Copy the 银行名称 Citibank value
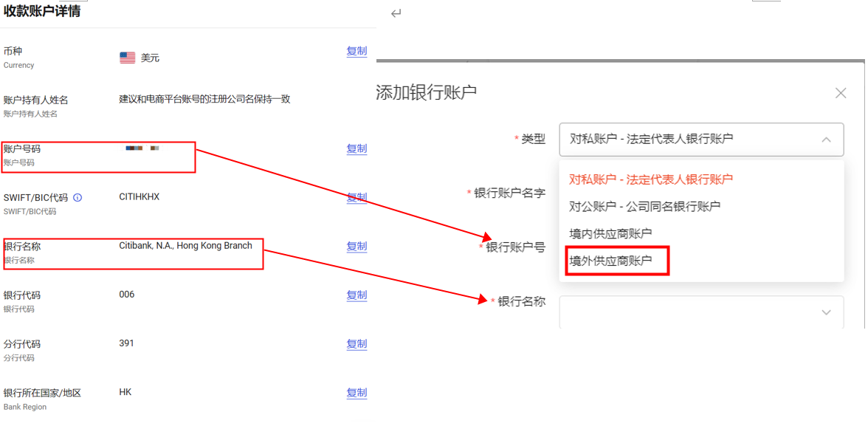Viewport: 868px width, 429px height. [356, 246]
